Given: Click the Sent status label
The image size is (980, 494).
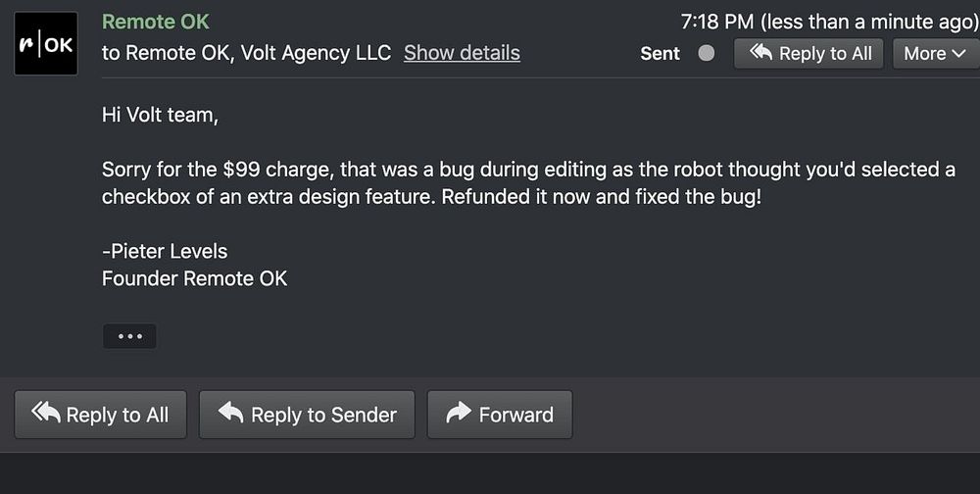Looking at the screenshot, I should tap(660, 54).
